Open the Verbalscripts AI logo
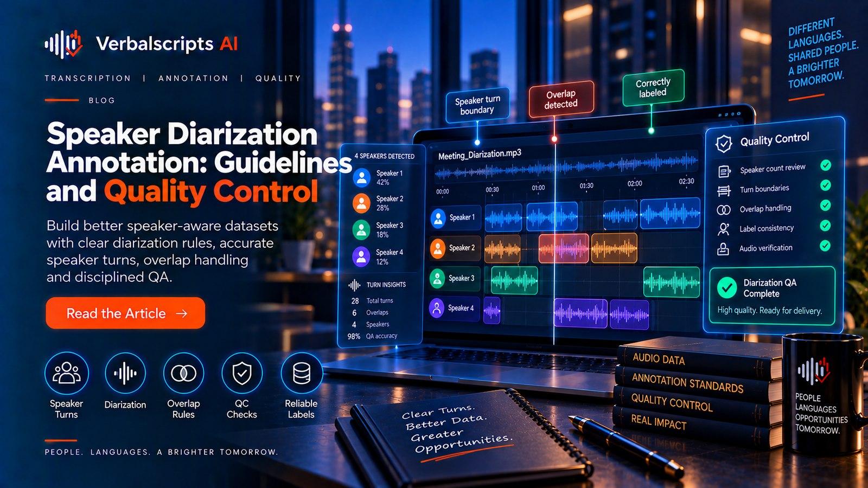This screenshot has height=488, width=868. 141,44
